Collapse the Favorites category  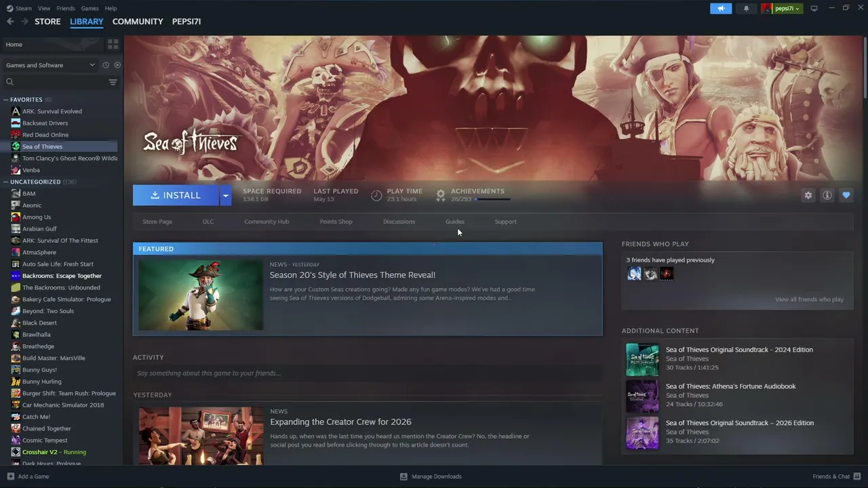point(5,100)
